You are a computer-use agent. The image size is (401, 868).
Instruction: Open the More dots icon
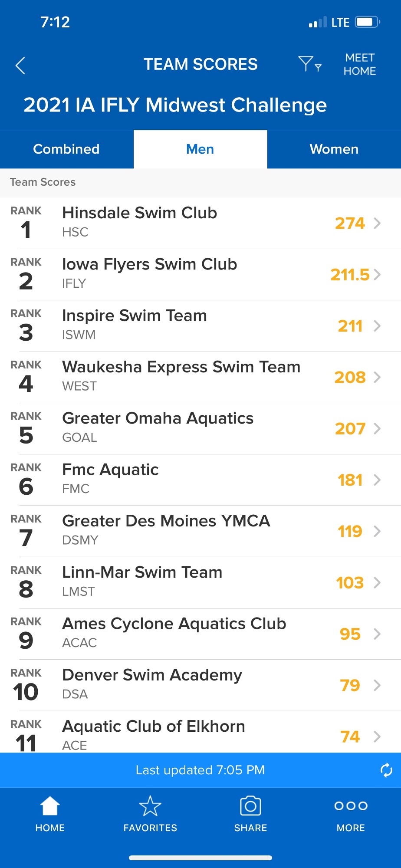tap(351, 806)
